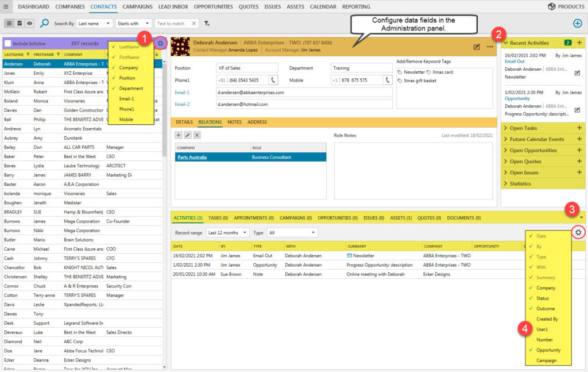Click the add relation plus button

179,135
